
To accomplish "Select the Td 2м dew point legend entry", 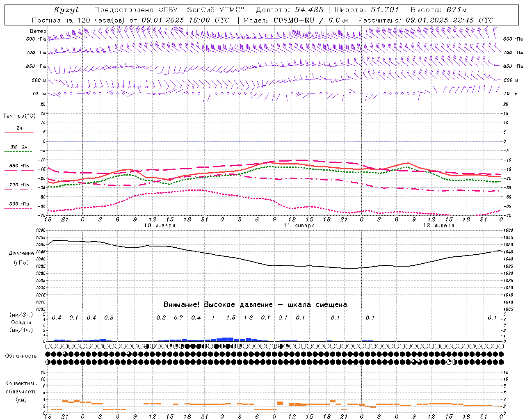I will [x=19, y=147].
